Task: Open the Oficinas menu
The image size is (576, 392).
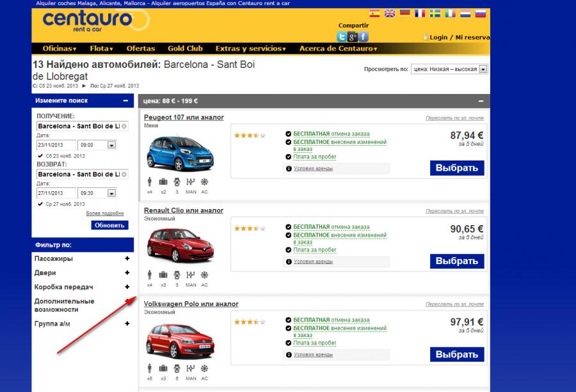Action: tap(60, 49)
